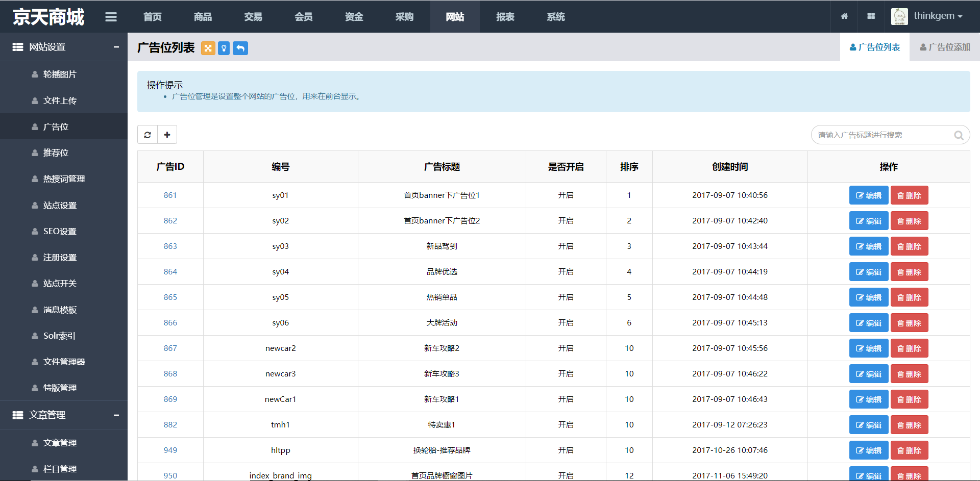Edit the newcar3 row

pos(869,374)
